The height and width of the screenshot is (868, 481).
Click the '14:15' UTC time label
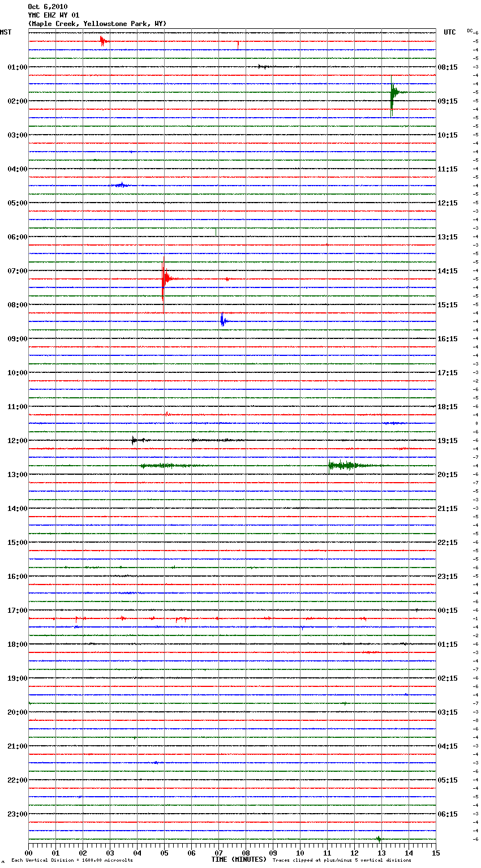click(x=448, y=270)
